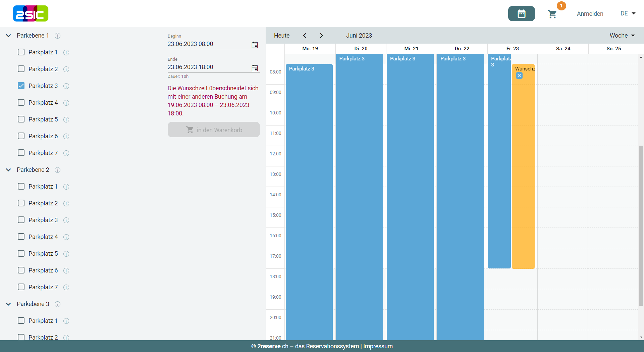Screen dimensions: 644x352
Task: Enable Parkplatz 5 checkbox in Parkebene 2
Action: click(x=21, y=253)
